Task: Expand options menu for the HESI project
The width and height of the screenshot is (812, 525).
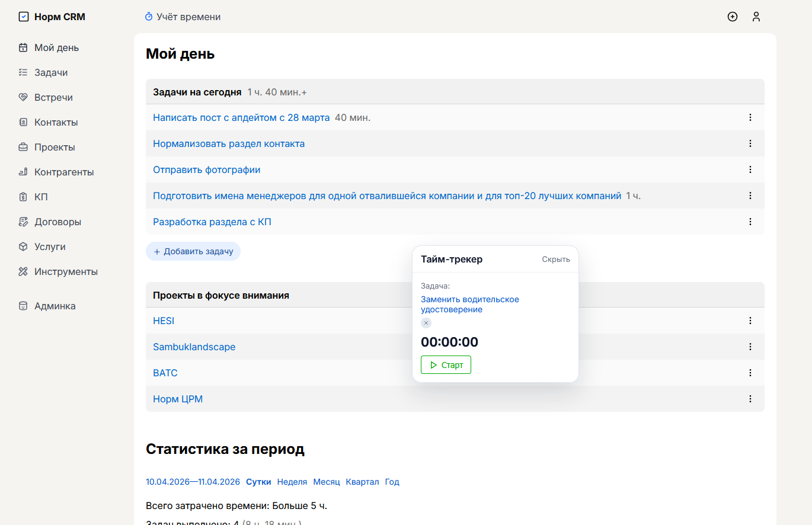Action: (x=750, y=321)
